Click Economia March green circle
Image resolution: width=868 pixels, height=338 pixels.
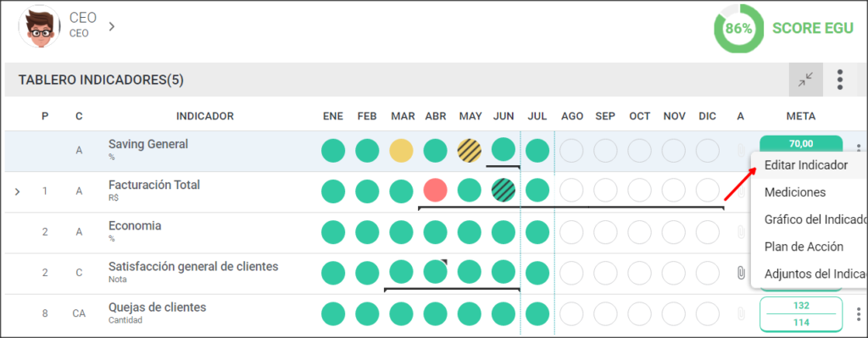point(401,232)
